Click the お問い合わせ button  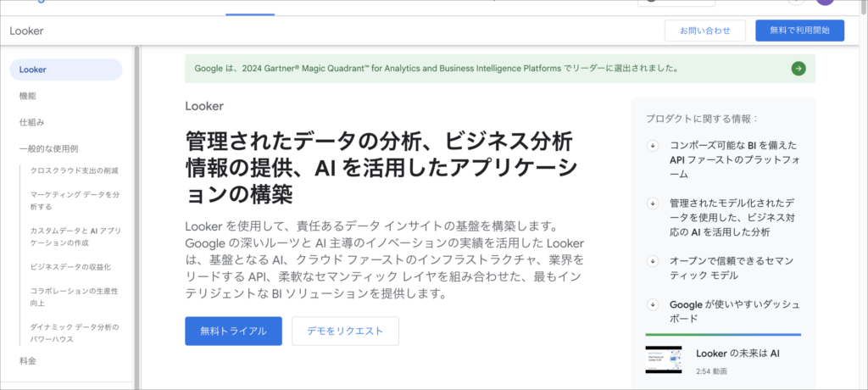tap(704, 31)
